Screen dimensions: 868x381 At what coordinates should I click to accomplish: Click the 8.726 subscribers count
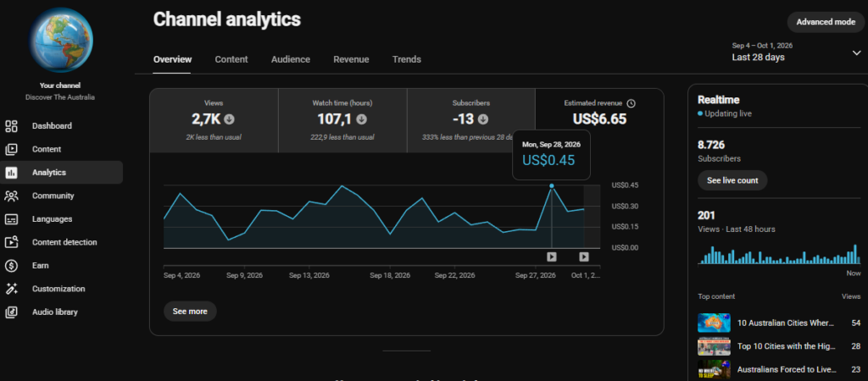point(711,145)
